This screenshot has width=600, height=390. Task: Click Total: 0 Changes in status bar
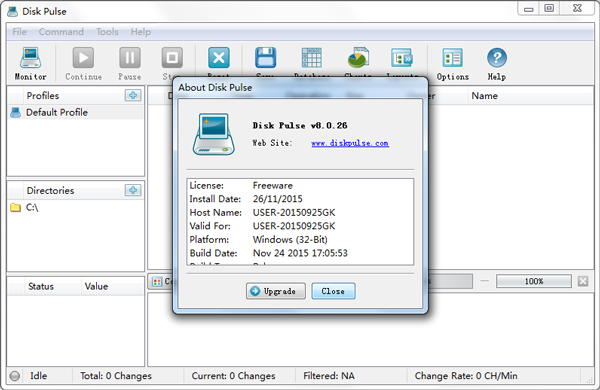point(116,376)
